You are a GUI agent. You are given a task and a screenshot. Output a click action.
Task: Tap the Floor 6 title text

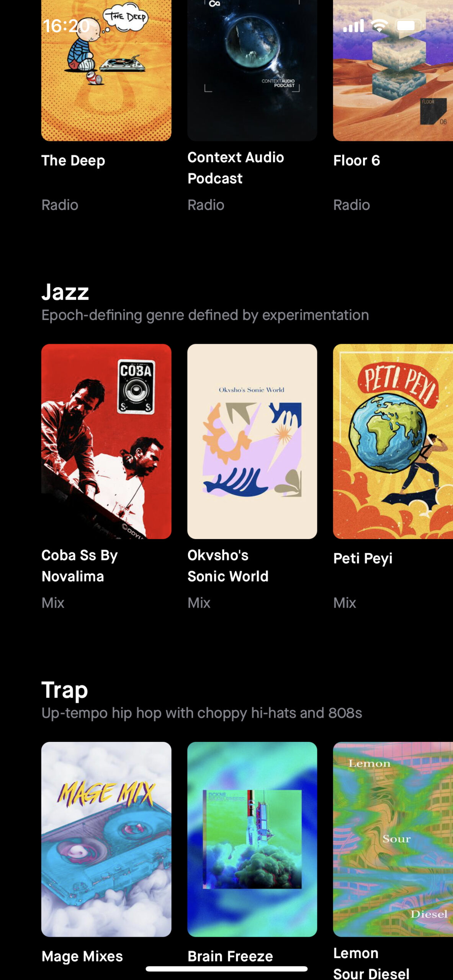(x=357, y=160)
